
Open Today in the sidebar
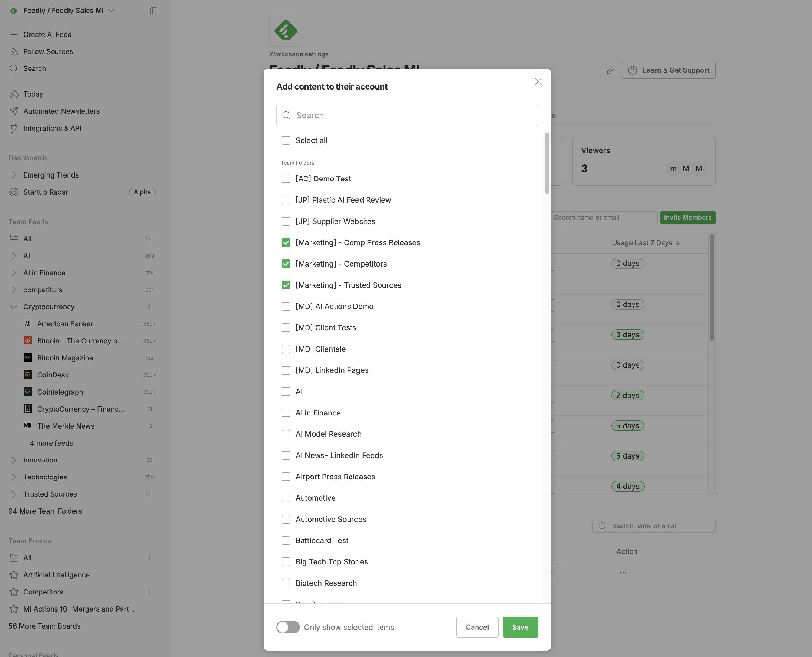pyautogui.click(x=33, y=94)
